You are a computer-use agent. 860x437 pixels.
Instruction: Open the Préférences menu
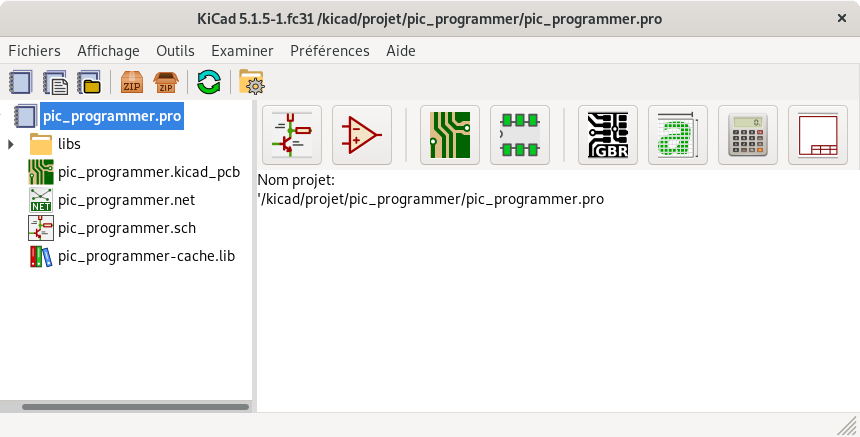329,51
